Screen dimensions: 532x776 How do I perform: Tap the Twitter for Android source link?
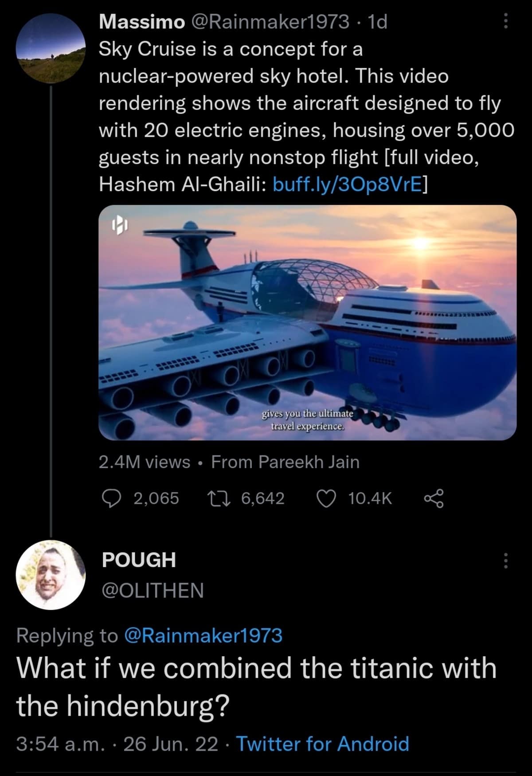(x=322, y=744)
